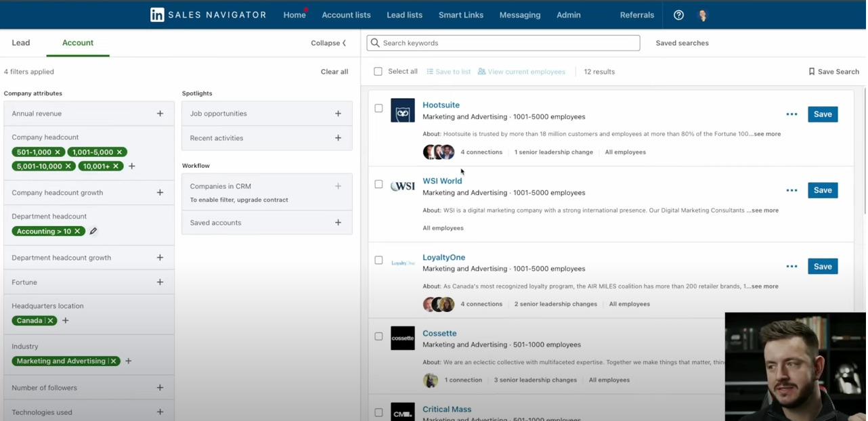Save the LoyaltyOne account
This screenshot has width=868, height=421.
tap(823, 267)
